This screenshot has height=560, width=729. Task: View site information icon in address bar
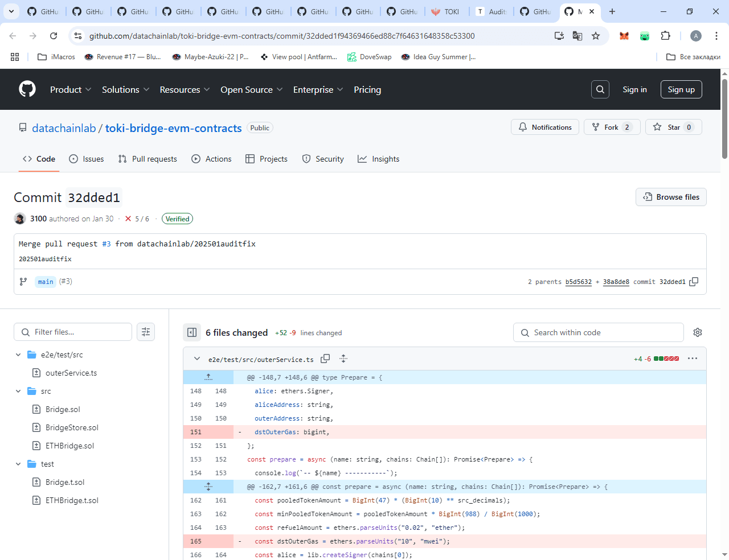[x=78, y=36]
